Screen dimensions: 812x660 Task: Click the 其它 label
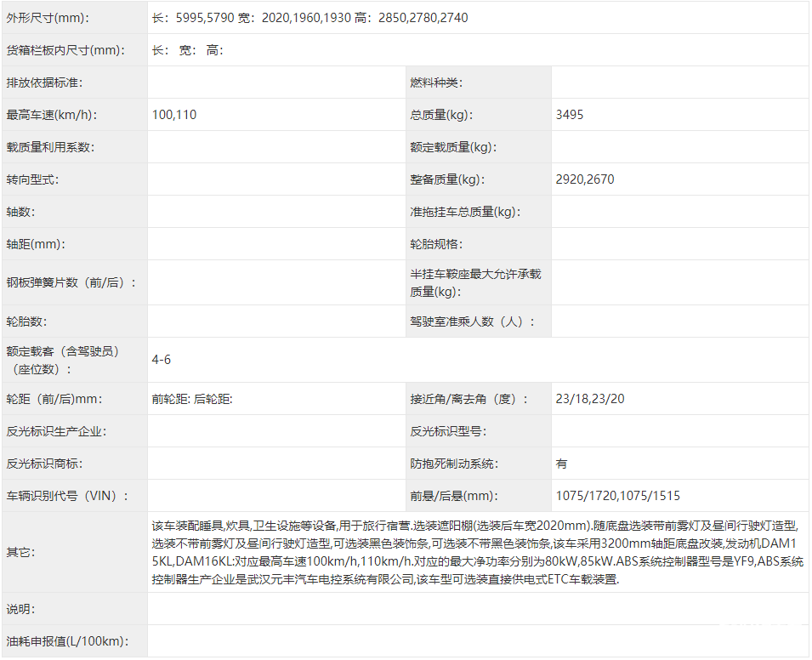[20, 553]
